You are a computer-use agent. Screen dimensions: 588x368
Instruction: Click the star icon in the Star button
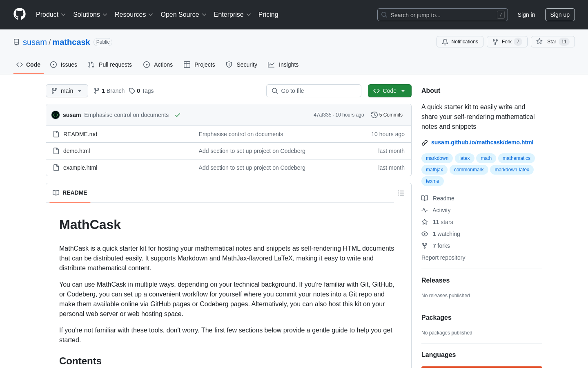pyautogui.click(x=539, y=41)
